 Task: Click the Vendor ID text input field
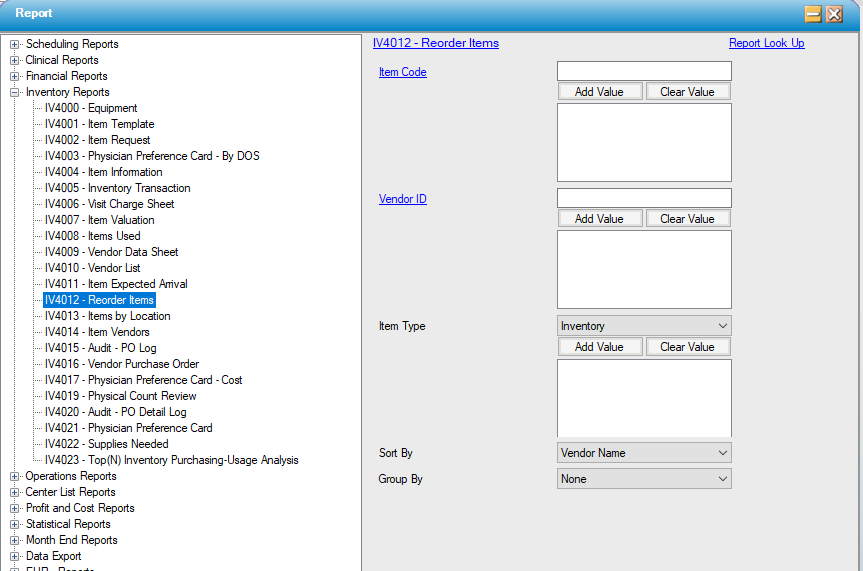(643, 198)
